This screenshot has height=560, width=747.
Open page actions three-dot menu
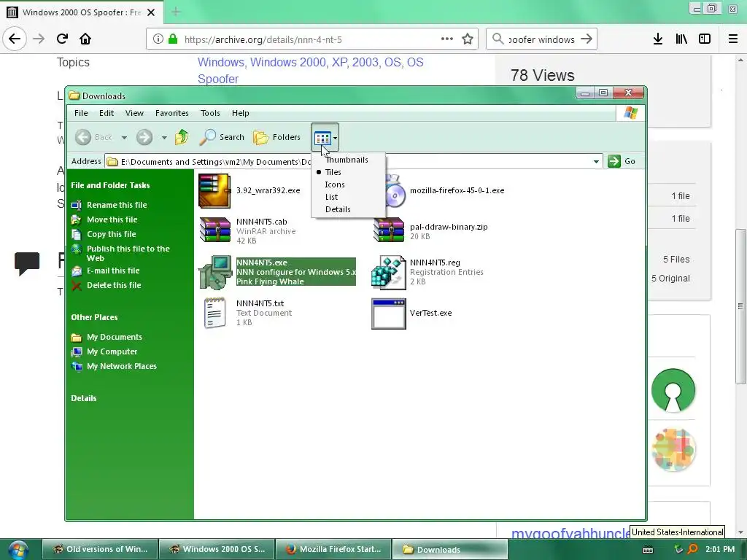(447, 39)
